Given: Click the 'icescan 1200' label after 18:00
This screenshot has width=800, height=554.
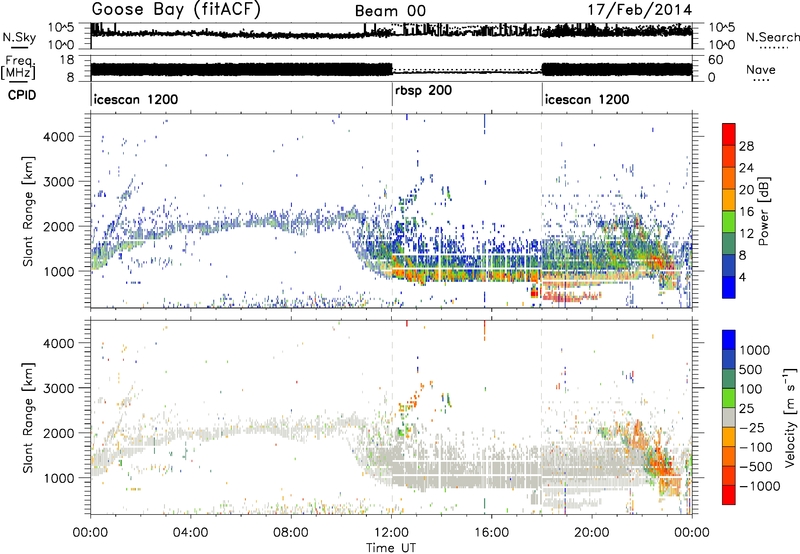Looking at the screenshot, I should (x=587, y=99).
